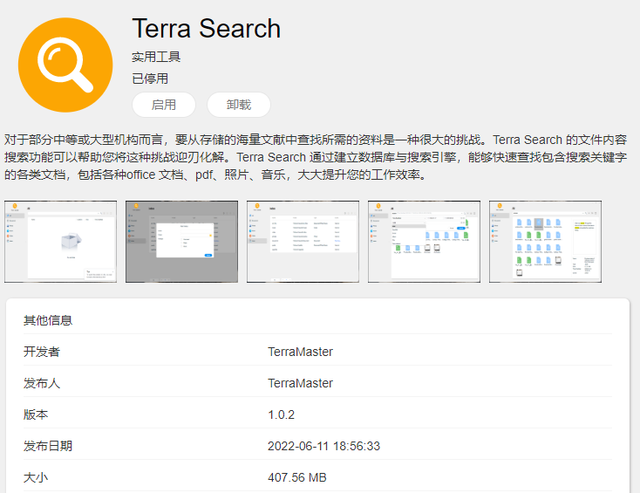Image resolution: width=640 pixels, height=493 pixels.
Task: Open the first screenshot showing empty box
Action: click(60, 241)
